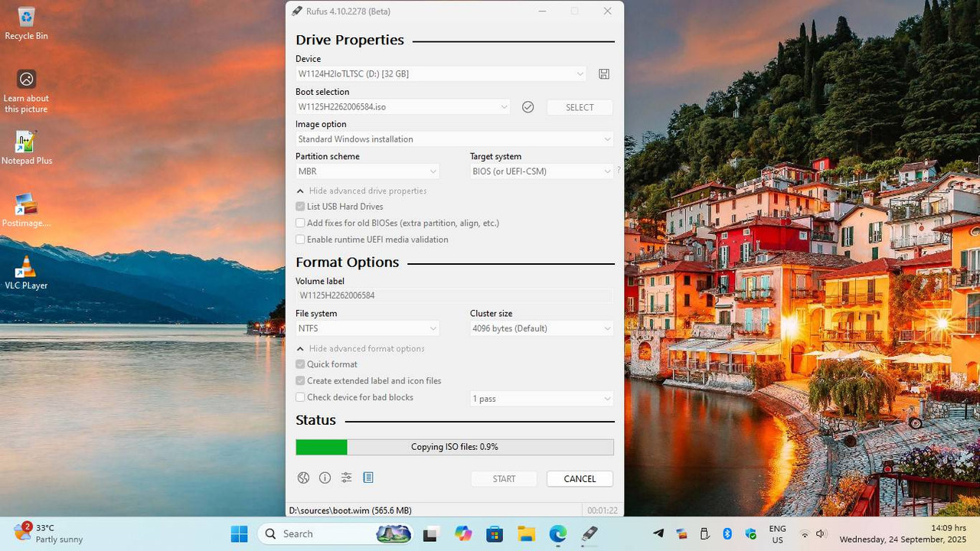
Task: Collapse Hide advanced format options
Action: click(x=360, y=349)
